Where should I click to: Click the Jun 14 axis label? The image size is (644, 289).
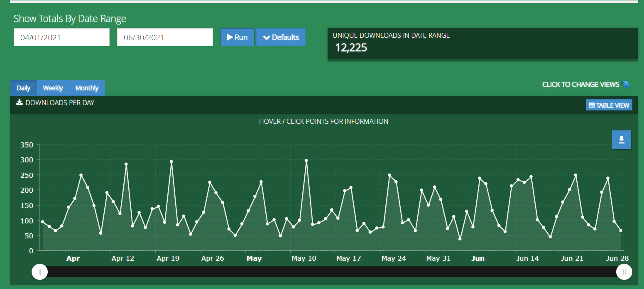pyautogui.click(x=528, y=258)
